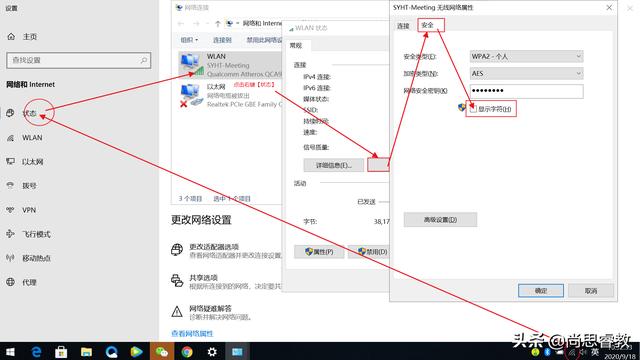
Task: Select the Ethernet adapter in Network Connections
Action: point(230,95)
